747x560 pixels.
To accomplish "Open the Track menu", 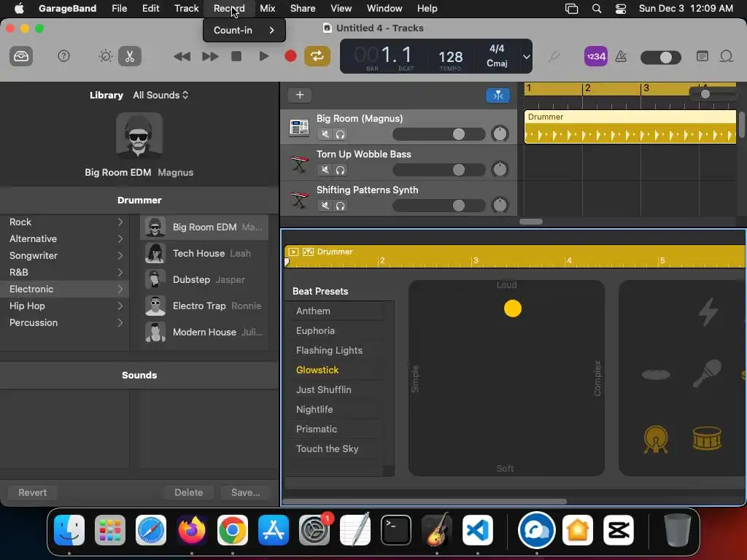I will coord(186,8).
